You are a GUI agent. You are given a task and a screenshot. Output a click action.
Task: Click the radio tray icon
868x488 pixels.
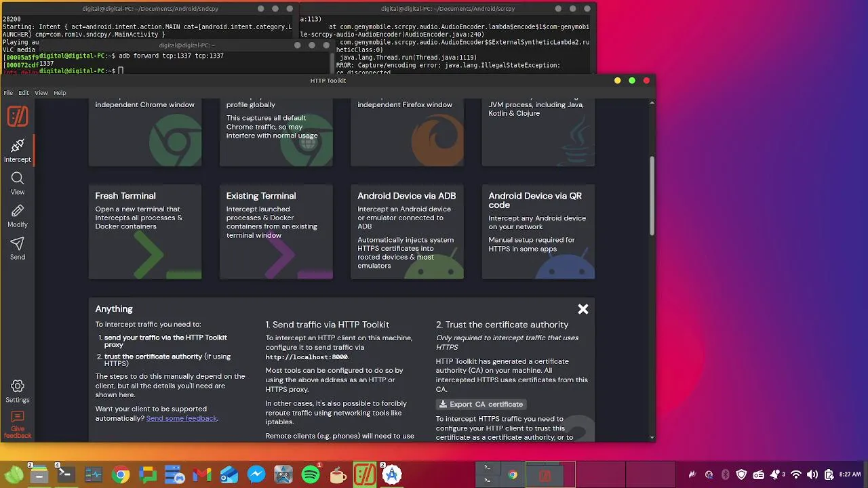coord(759,474)
